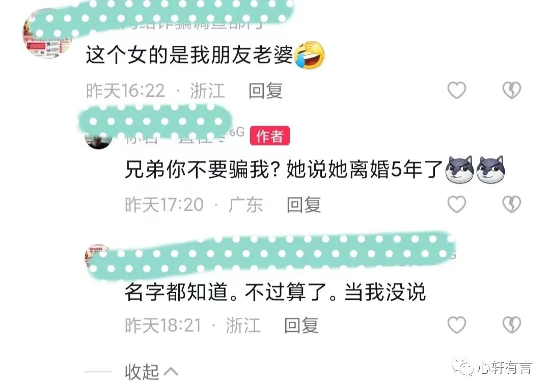
Task: Dislike the 16:22 comment with broken heart
Action: [512, 90]
